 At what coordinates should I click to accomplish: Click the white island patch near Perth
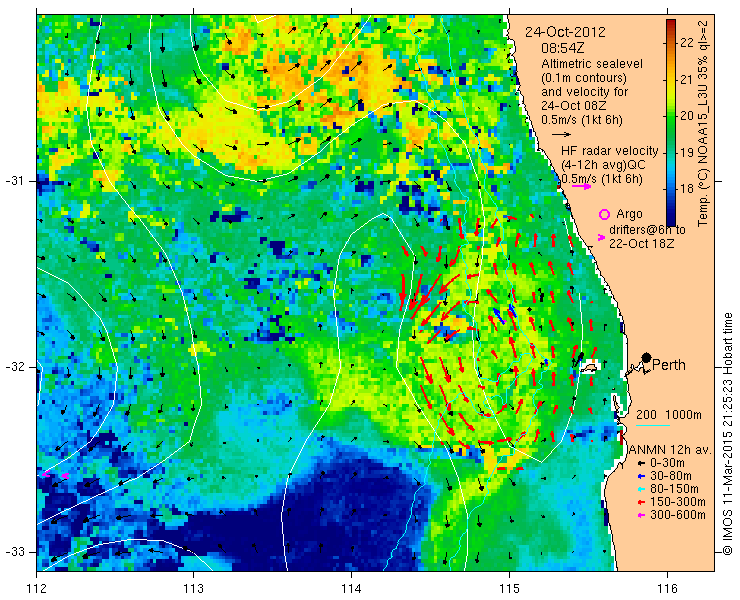[x=589, y=366]
